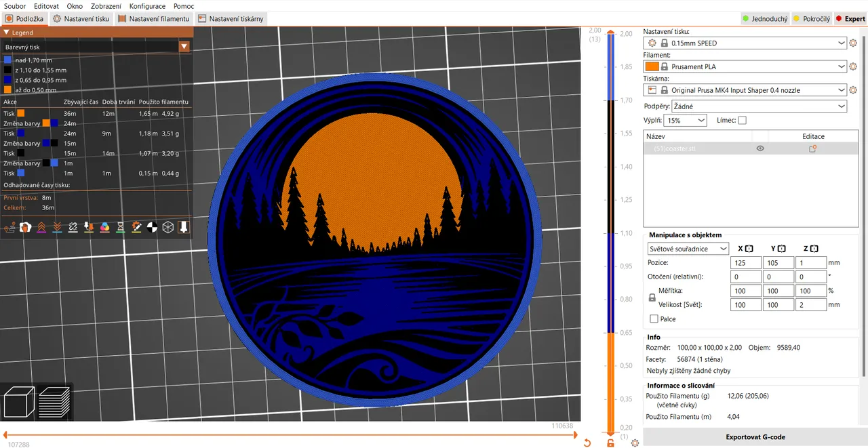Enable the Palce (inches) checkbox

[654, 319]
